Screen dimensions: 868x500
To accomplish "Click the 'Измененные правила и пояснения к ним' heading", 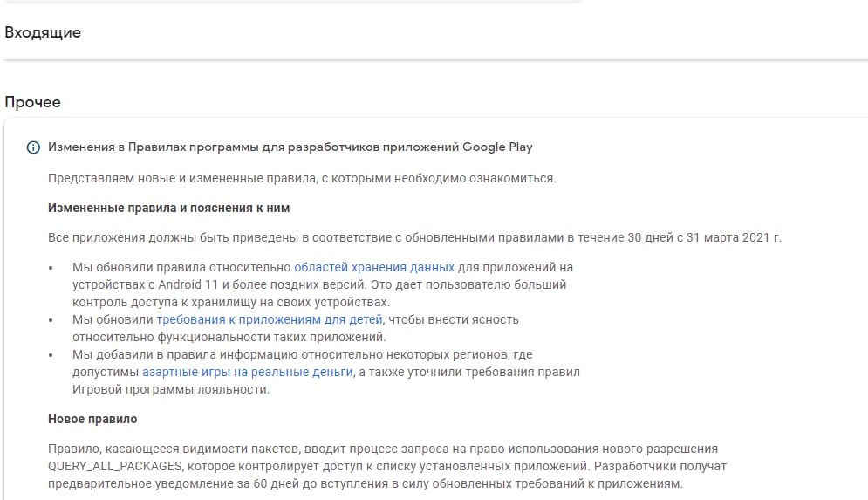I will [169, 209].
